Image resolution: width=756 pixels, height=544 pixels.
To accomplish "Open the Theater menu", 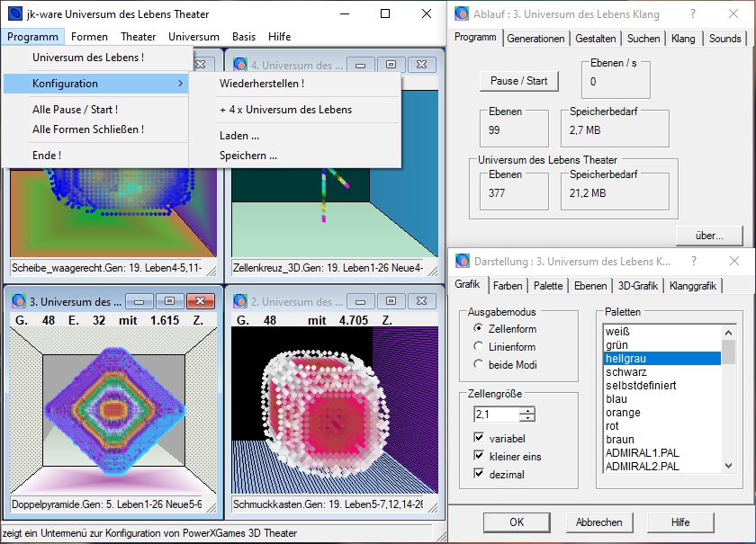I will coord(138,37).
